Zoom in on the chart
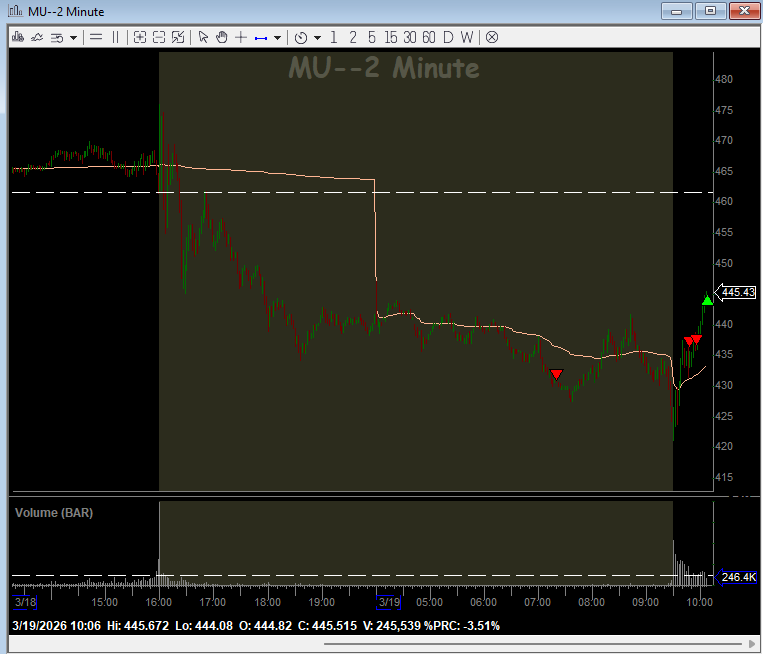The image size is (763, 654). point(140,37)
